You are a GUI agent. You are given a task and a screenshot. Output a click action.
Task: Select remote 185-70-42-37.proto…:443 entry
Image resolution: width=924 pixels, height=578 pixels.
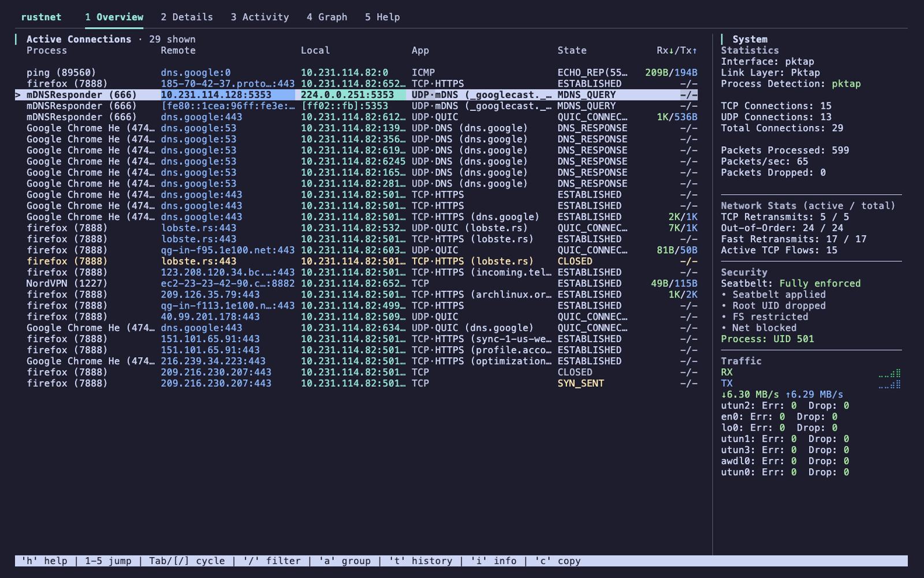coord(228,84)
